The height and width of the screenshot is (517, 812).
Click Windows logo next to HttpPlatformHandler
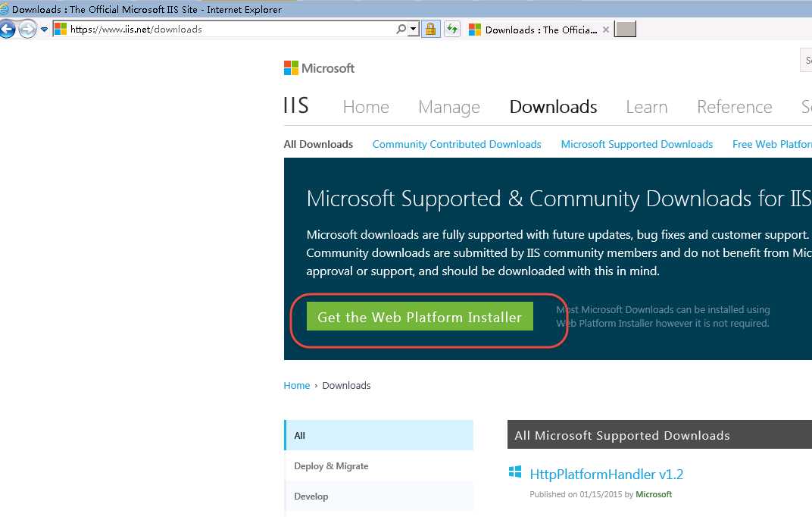click(x=515, y=472)
